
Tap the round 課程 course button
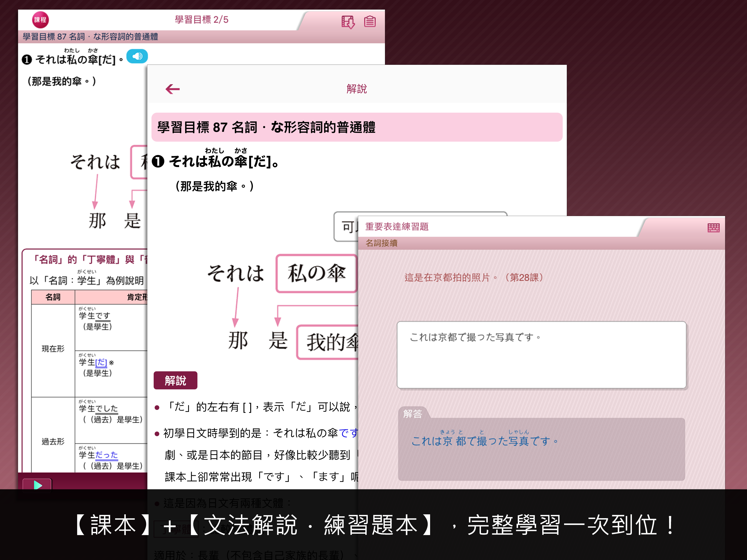coord(40,20)
